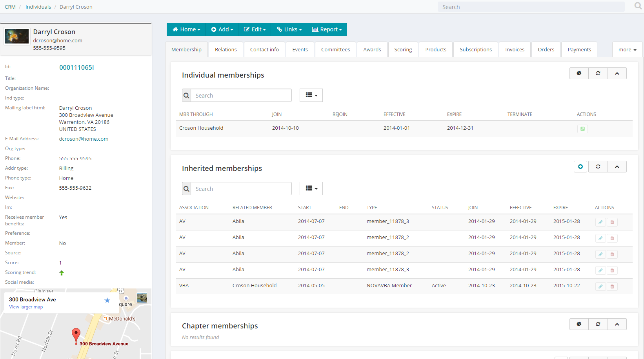The width and height of the screenshot is (644, 359).
Task: Star the 300 Broadview Ave map location
Action: click(107, 300)
